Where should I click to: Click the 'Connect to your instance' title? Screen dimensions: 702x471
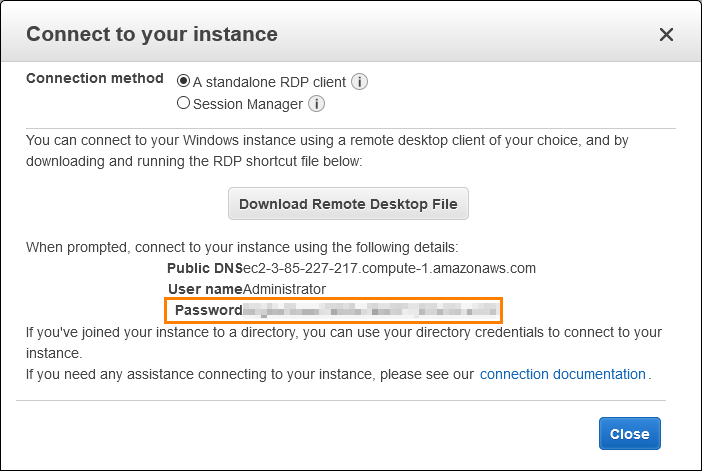tap(152, 34)
